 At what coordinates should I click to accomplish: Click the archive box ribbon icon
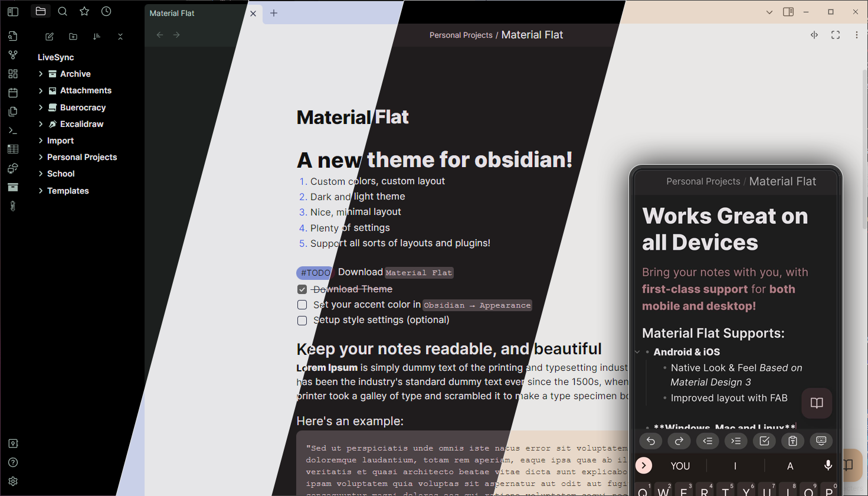13,187
